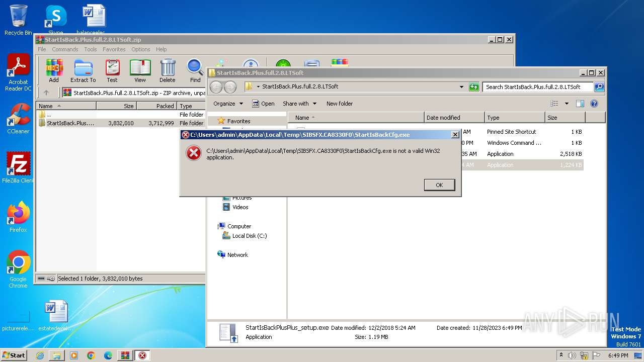Image resolution: width=644 pixels, height=362 pixels.
Task: Expand the view options dropdown arrow
Action: coord(567,104)
